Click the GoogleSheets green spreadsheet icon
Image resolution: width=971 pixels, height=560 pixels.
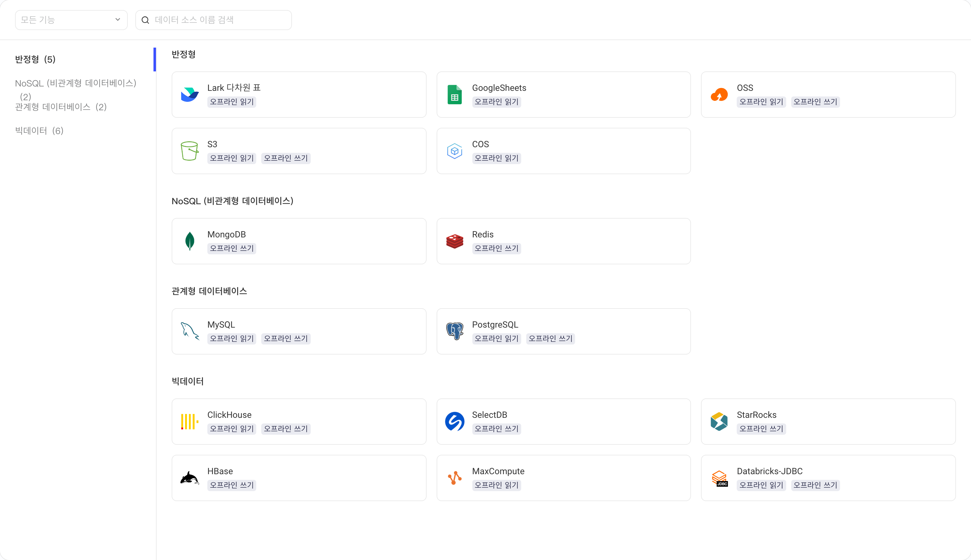tap(454, 95)
